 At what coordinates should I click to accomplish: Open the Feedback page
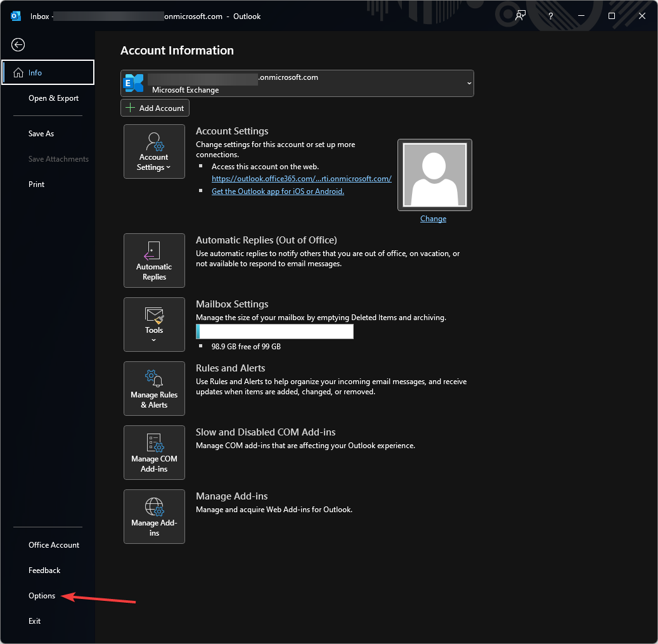coord(44,570)
